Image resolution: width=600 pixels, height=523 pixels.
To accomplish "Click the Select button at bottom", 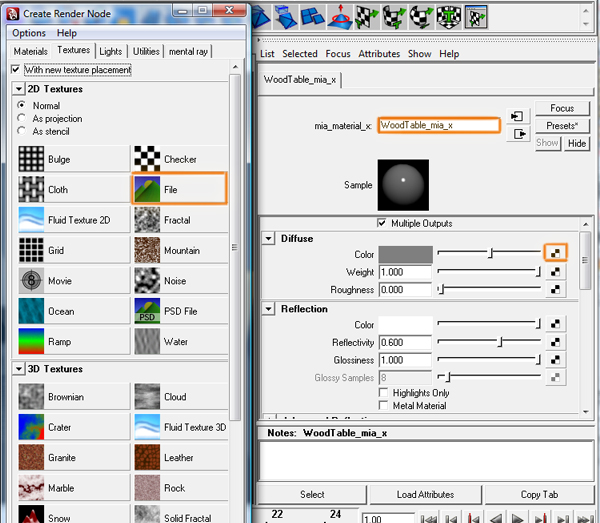I will [312, 494].
